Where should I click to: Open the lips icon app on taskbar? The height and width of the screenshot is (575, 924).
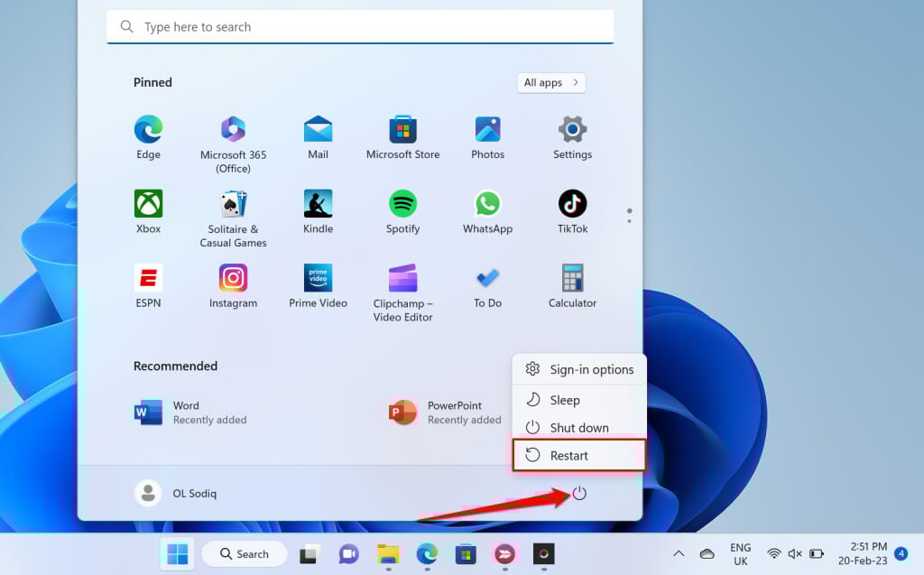click(x=504, y=553)
